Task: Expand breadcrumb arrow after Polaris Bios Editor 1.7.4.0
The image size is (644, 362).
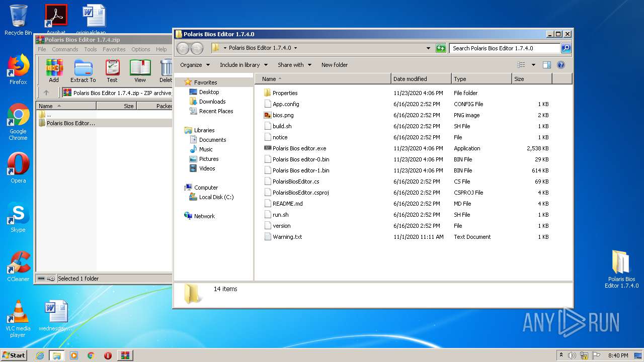Action: 295,48
